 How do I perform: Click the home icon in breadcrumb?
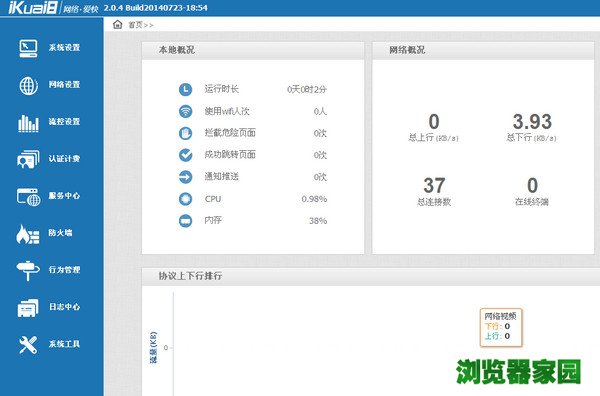tap(117, 24)
